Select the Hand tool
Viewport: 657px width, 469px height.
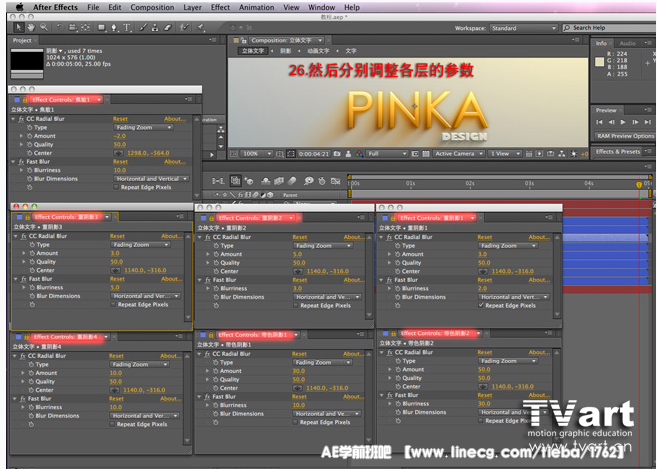point(31,27)
